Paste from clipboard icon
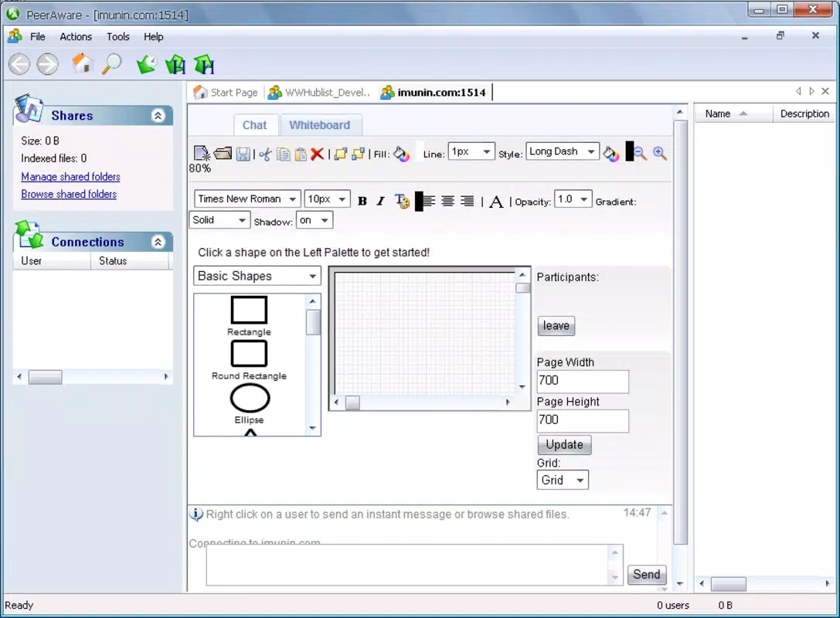The width and height of the screenshot is (840, 618). click(301, 154)
